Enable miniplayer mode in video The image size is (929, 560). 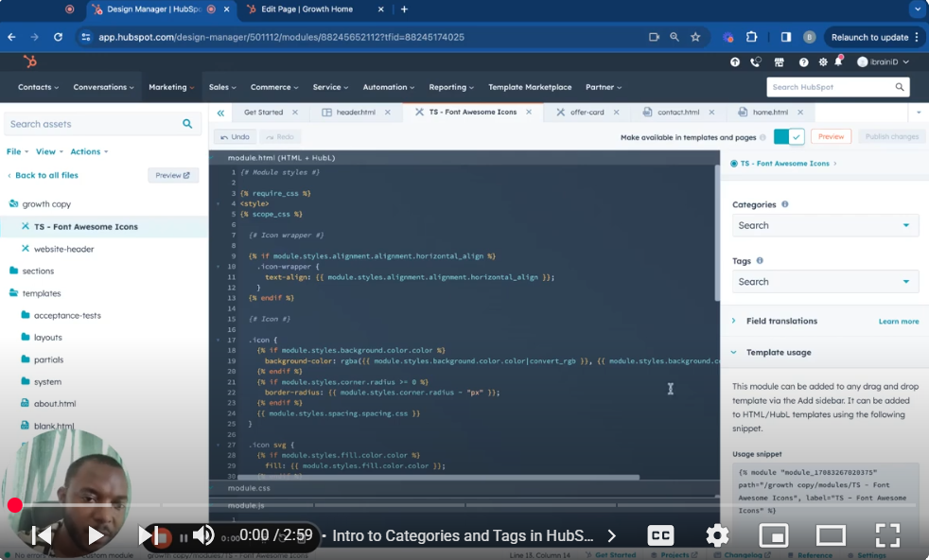pyautogui.click(x=774, y=535)
